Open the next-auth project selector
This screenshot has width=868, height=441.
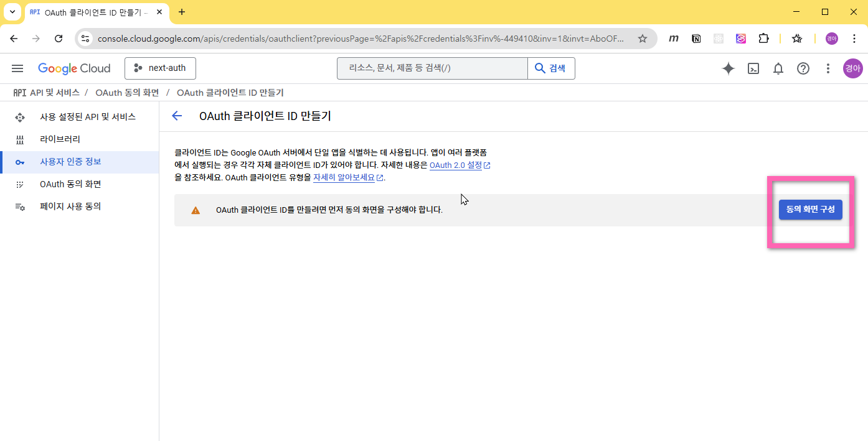point(160,68)
